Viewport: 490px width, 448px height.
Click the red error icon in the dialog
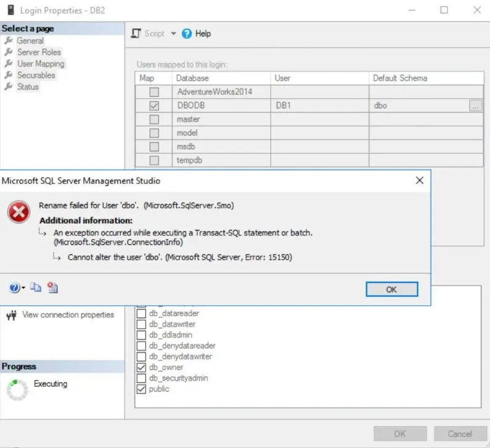tap(19, 212)
